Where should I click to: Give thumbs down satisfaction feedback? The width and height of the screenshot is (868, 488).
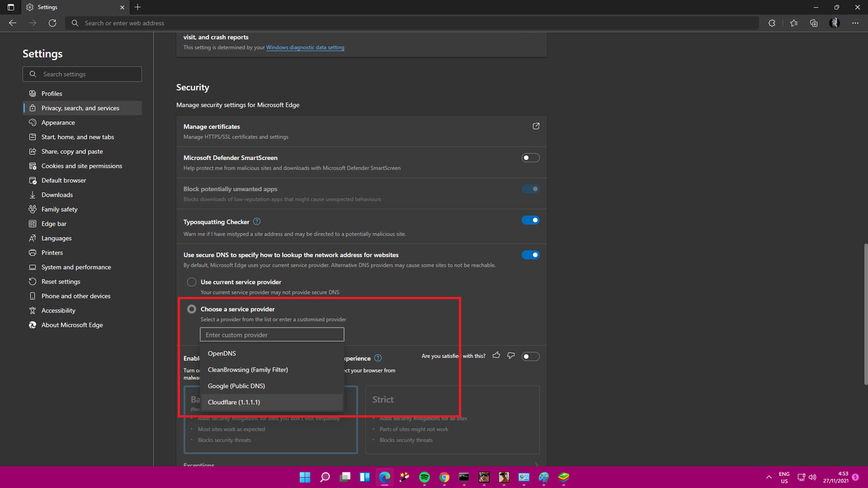pos(511,356)
